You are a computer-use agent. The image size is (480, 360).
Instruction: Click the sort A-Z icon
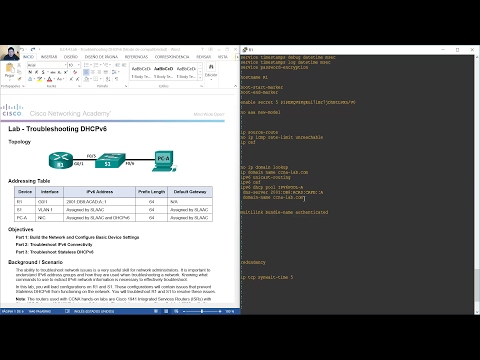108,79
